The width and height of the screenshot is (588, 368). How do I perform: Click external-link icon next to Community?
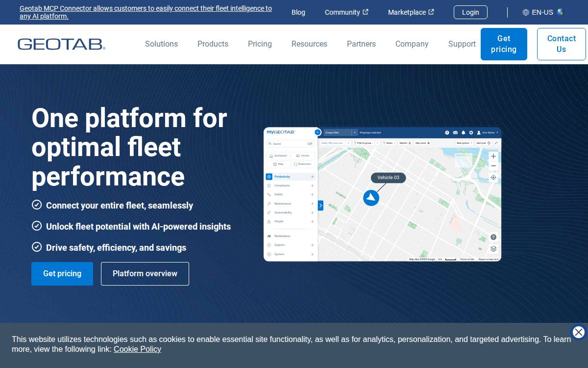[366, 12]
